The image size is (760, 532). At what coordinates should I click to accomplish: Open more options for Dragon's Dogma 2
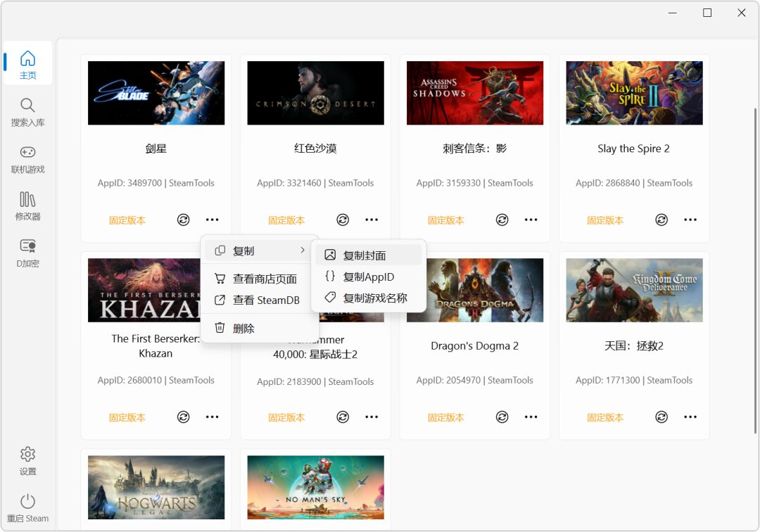tap(531, 417)
